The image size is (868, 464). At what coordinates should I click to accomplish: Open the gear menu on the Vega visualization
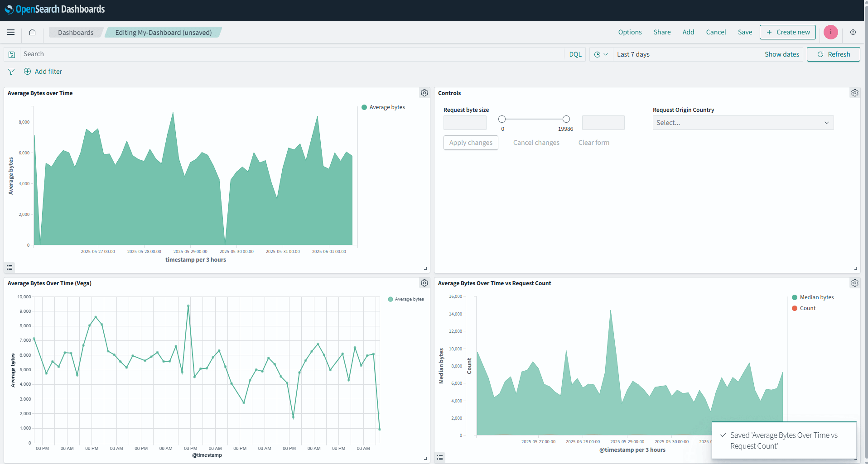coord(424,282)
